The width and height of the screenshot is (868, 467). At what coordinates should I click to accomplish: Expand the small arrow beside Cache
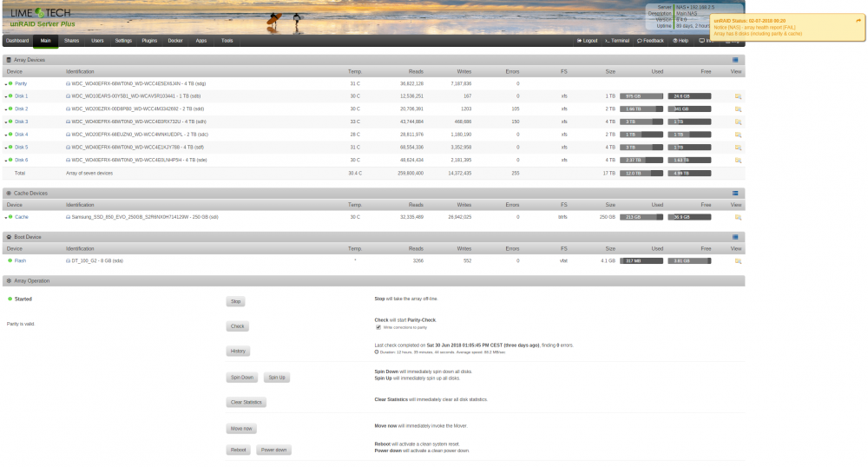coord(6,218)
